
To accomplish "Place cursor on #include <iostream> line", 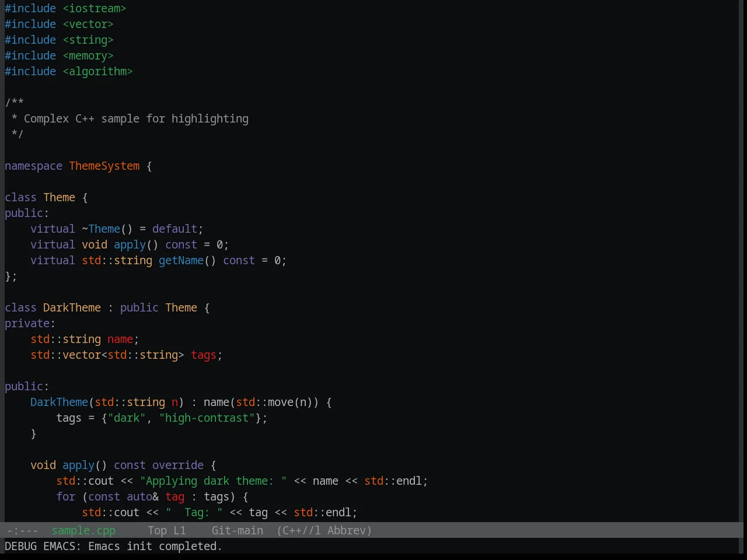I will [65, 8].
